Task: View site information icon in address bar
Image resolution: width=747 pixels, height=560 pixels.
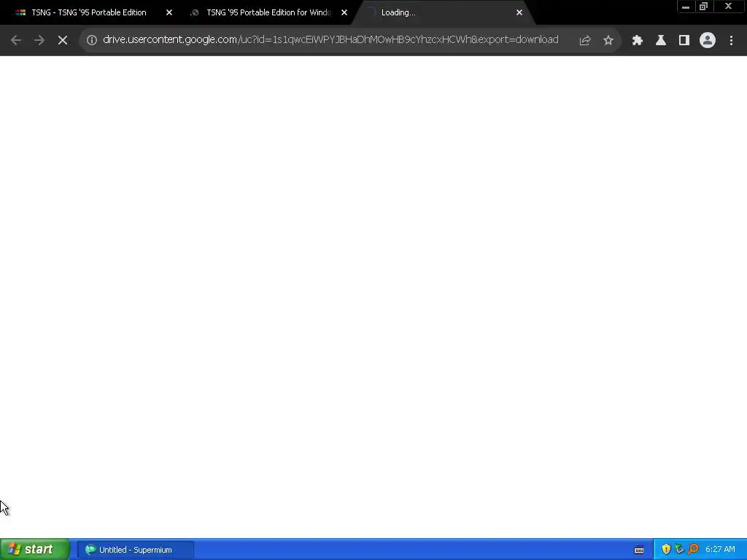Action: pyautogui.click(x=91, y=41)
